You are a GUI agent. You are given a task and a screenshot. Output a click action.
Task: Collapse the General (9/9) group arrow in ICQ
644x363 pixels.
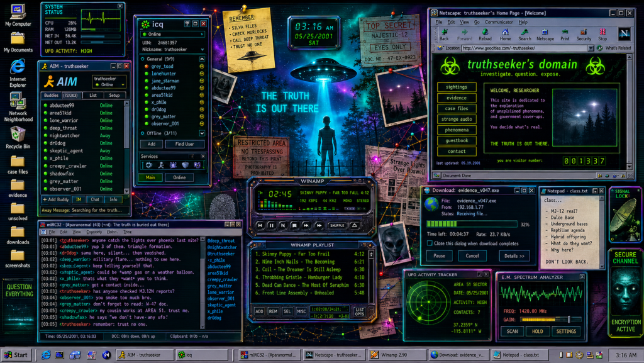coord(202,59)
